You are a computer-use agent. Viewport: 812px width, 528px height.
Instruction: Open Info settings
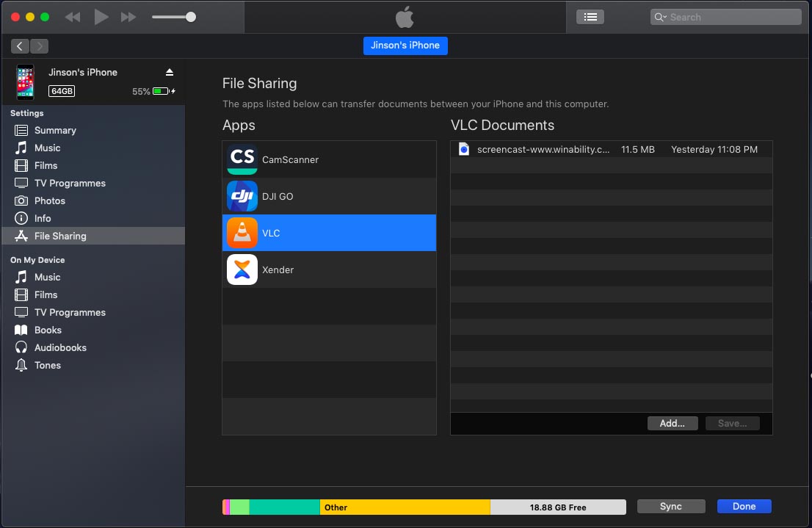click(x=93, y=218)
